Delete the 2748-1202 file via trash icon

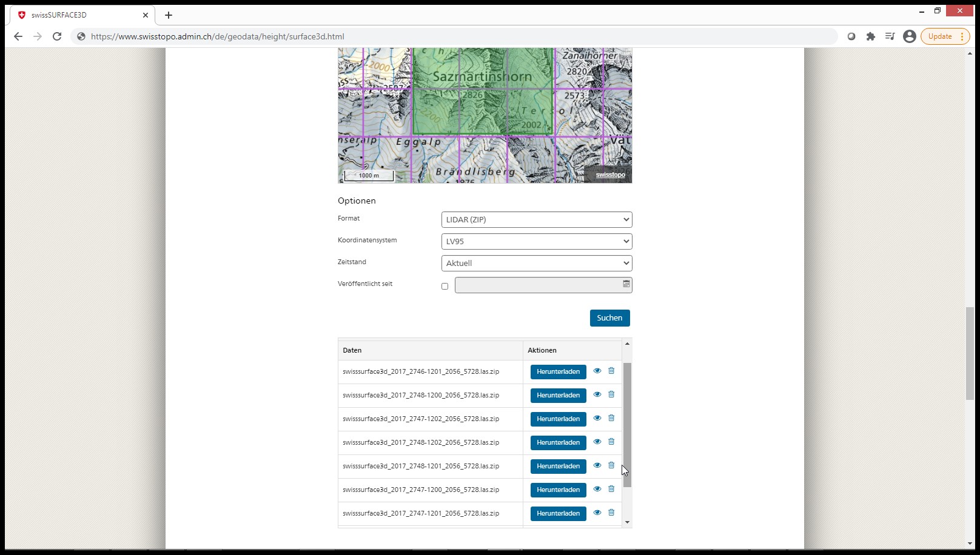(611, 442)
